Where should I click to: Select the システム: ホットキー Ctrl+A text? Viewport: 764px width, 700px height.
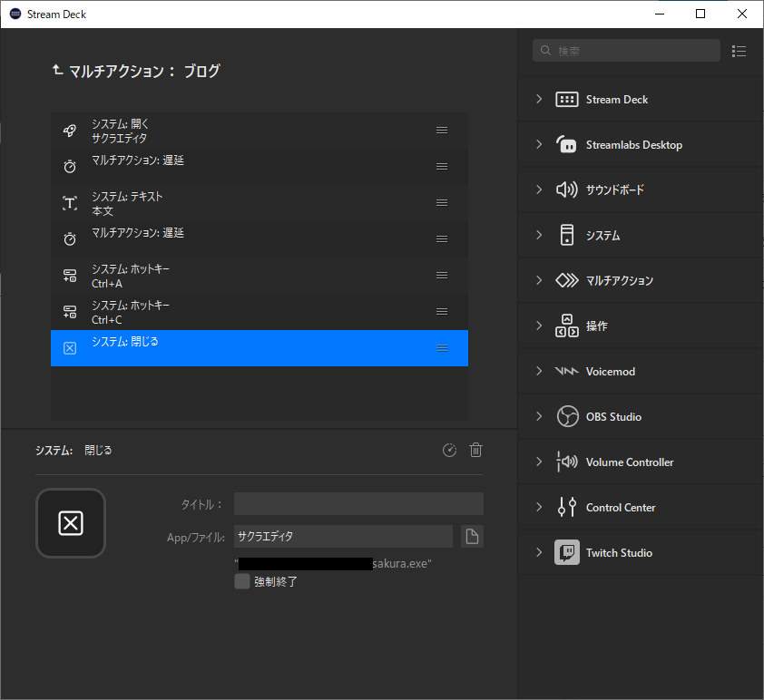pyautogui.click(x=131, y=276)
